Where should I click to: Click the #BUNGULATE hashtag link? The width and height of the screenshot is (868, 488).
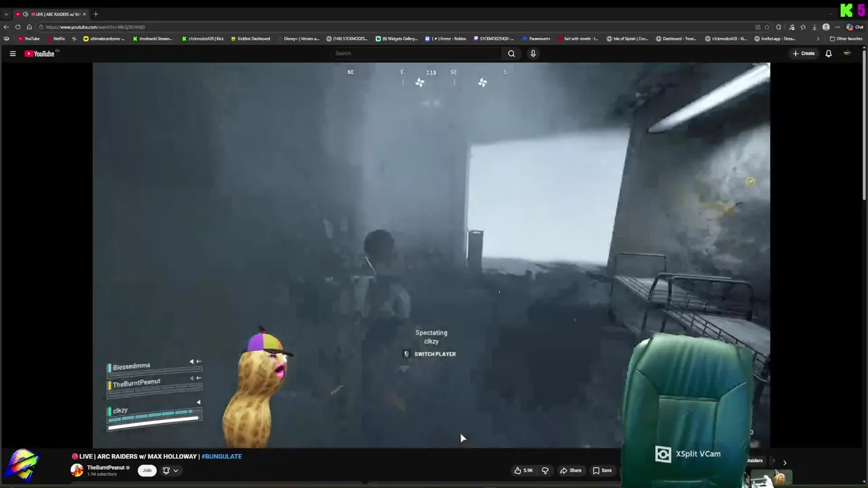pyautogui.click(x=222, y=457)
